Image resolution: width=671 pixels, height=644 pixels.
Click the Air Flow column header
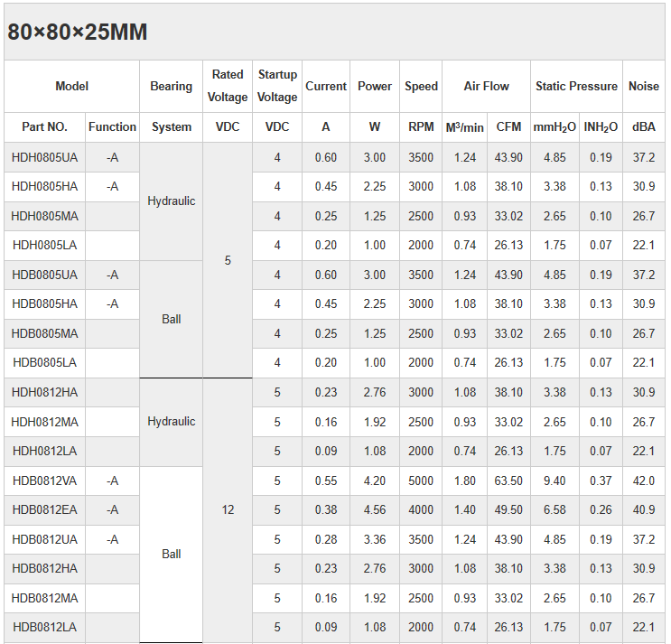point(486,86)
